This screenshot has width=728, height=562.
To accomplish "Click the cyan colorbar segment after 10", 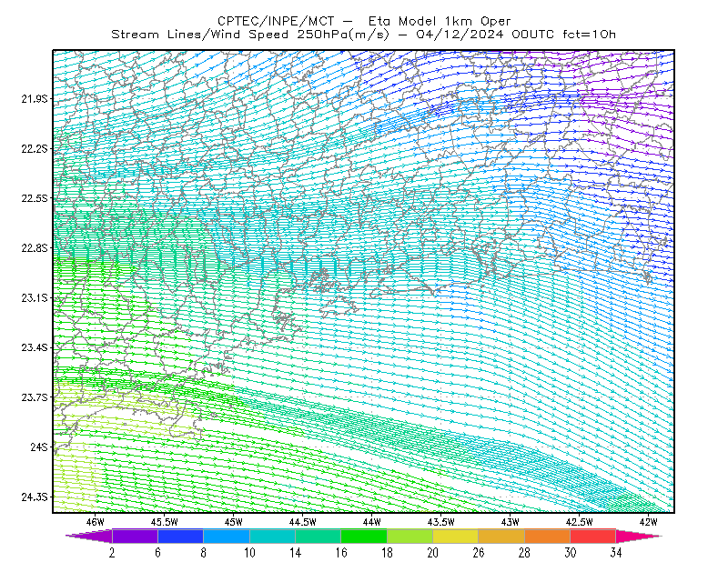I will pyautogui.click(x=272, y=536).
